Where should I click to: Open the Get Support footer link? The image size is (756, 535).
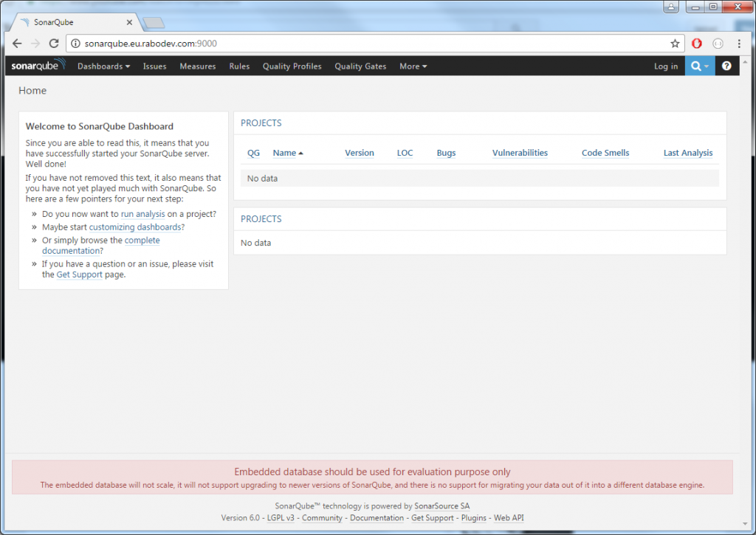pyautogui.click(x=433, y=517)
